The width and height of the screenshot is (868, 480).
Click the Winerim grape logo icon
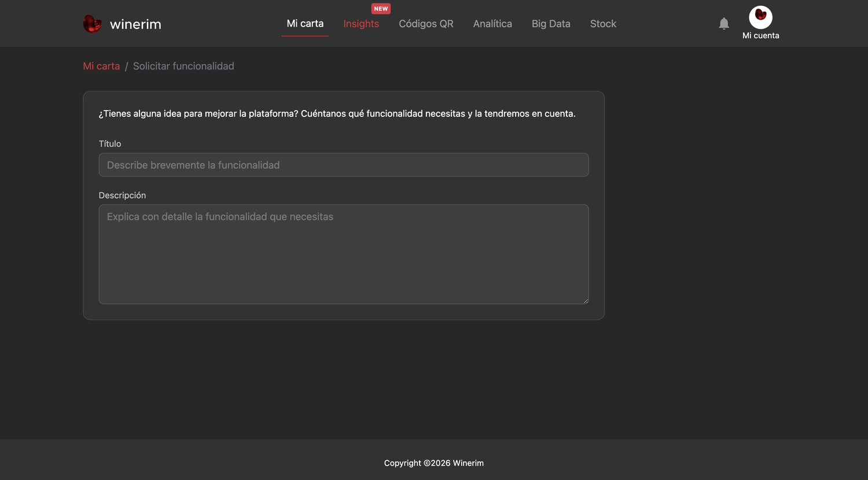93,24
